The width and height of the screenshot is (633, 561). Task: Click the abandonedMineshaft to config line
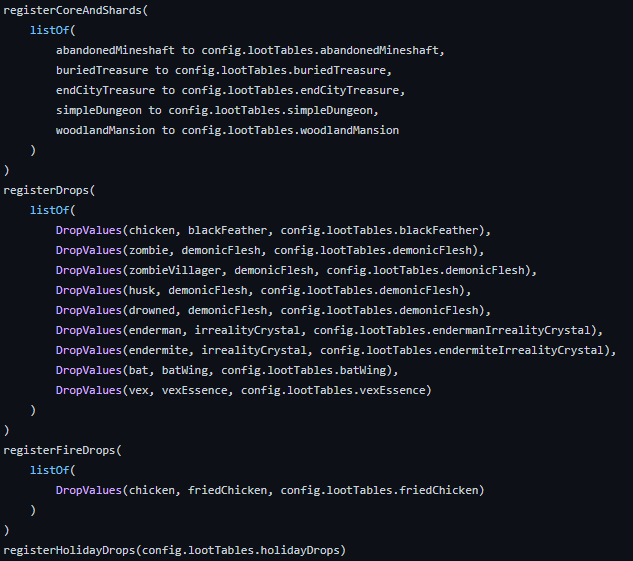(250, 50)
